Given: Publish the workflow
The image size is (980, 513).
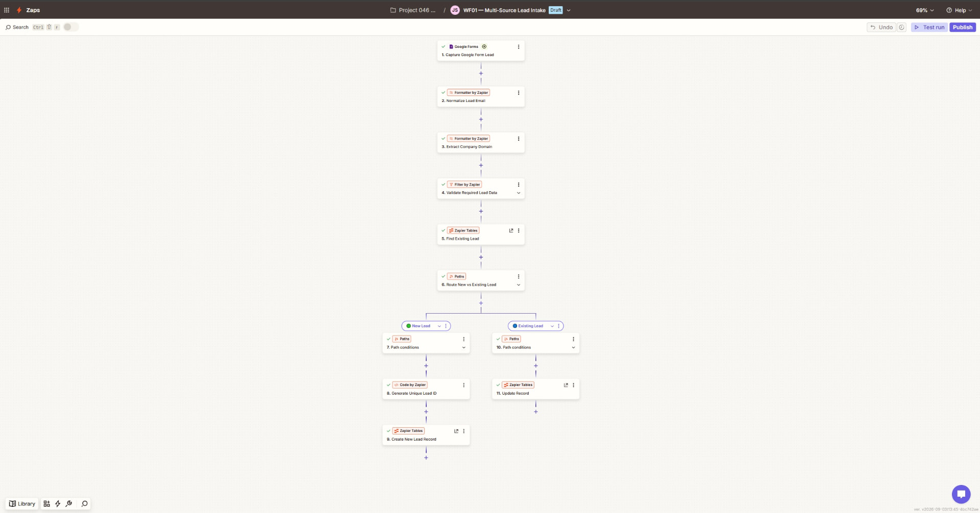Looking at the screenshot, I should pos(963,28).
